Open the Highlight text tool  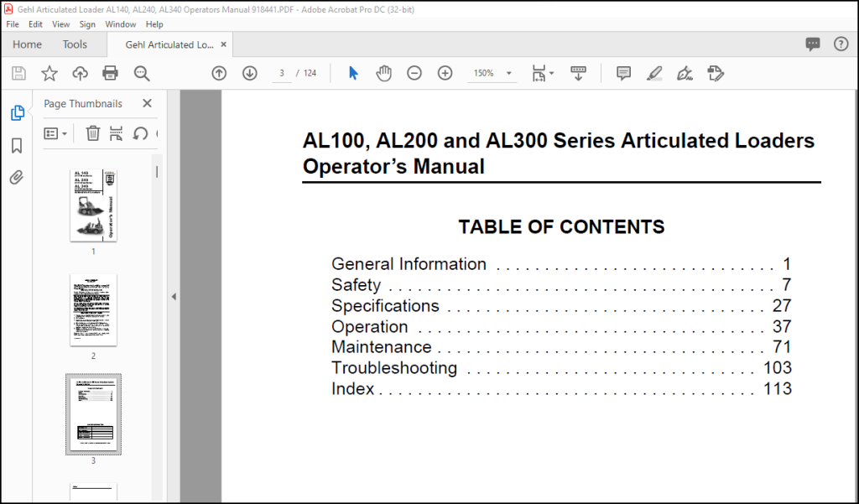654,74
